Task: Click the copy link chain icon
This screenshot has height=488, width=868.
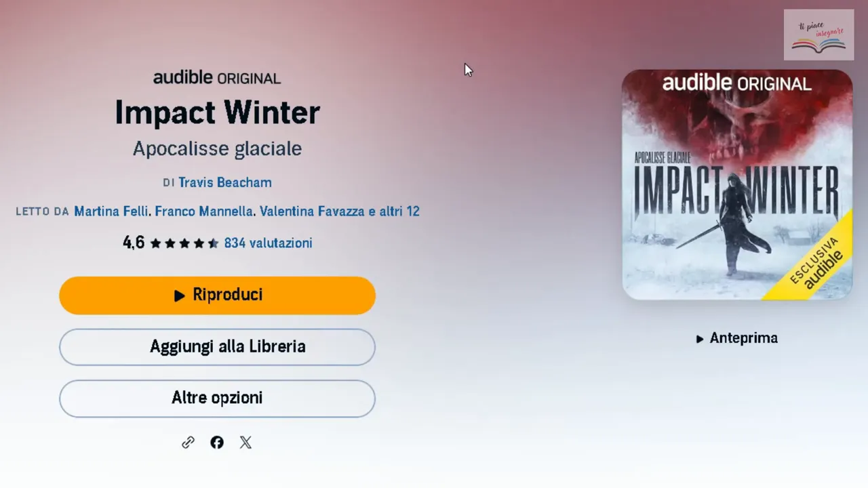Action: point(188,443)
